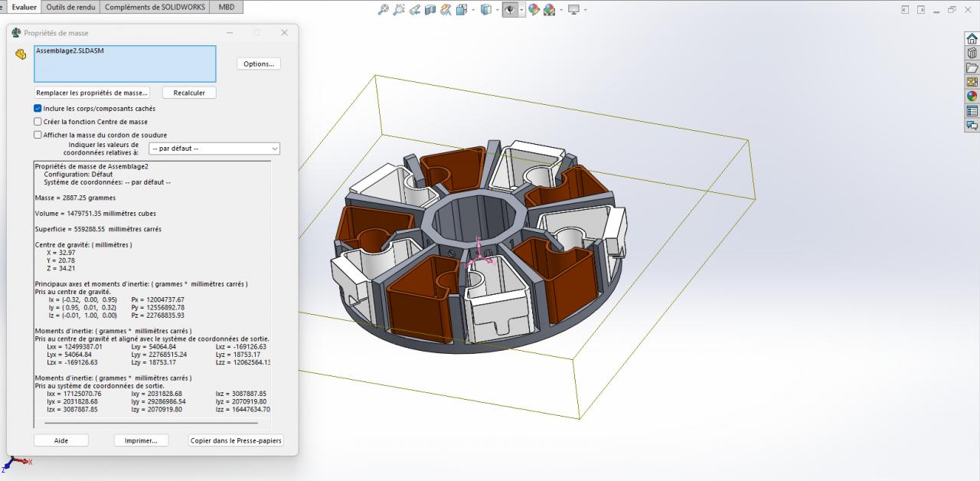Select the Zoom to Area tool
This screenshot has width=980, height=481.
(x=399, y=10)
